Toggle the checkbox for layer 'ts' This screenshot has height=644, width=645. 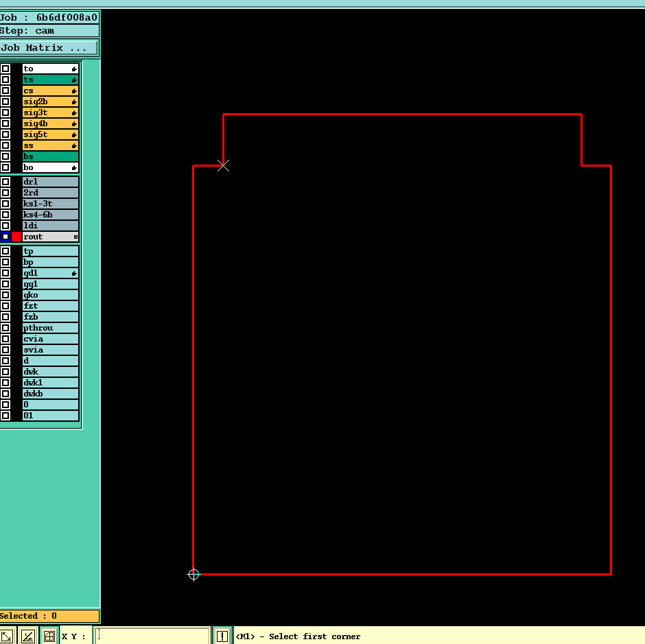[x=5, y=80]
